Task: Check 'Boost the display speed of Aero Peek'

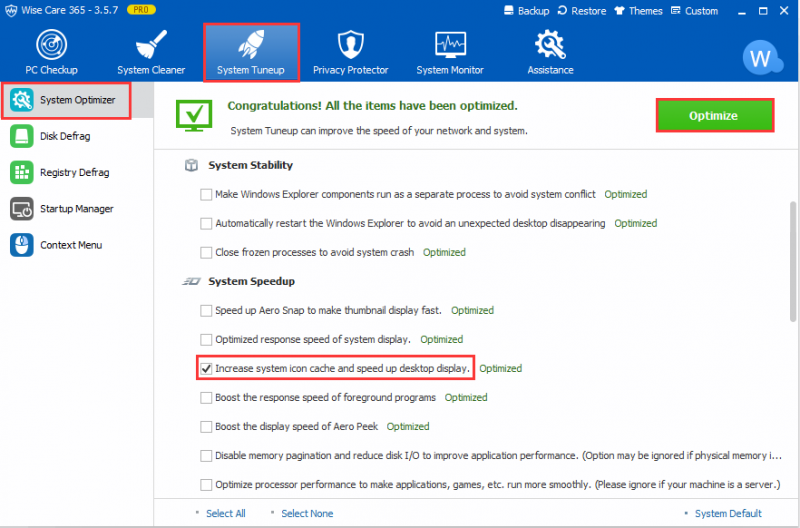Action: [x=206, y=427]
